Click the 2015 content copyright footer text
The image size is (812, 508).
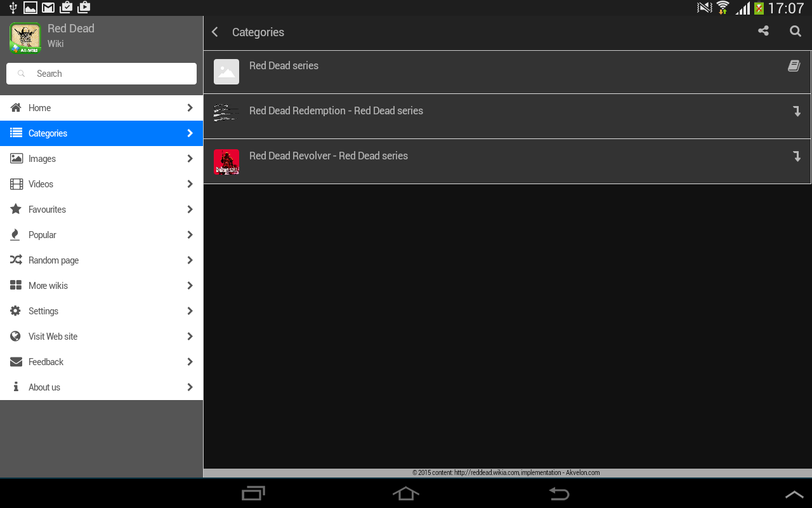click(506, 472)
